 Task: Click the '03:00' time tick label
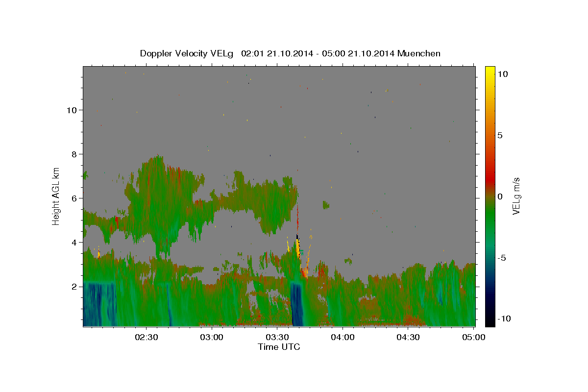click(x=212, y=337)
